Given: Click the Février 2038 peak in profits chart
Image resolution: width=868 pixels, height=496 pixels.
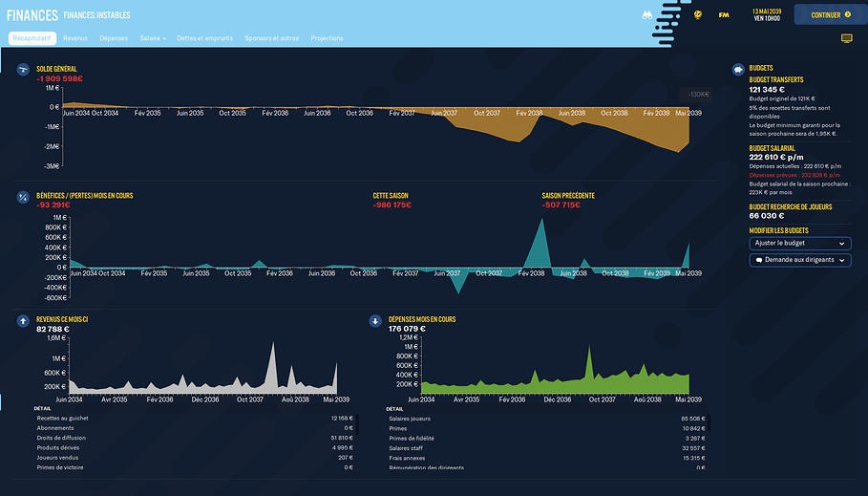Looking at the screenshot, I should click(x=541, y=222).
